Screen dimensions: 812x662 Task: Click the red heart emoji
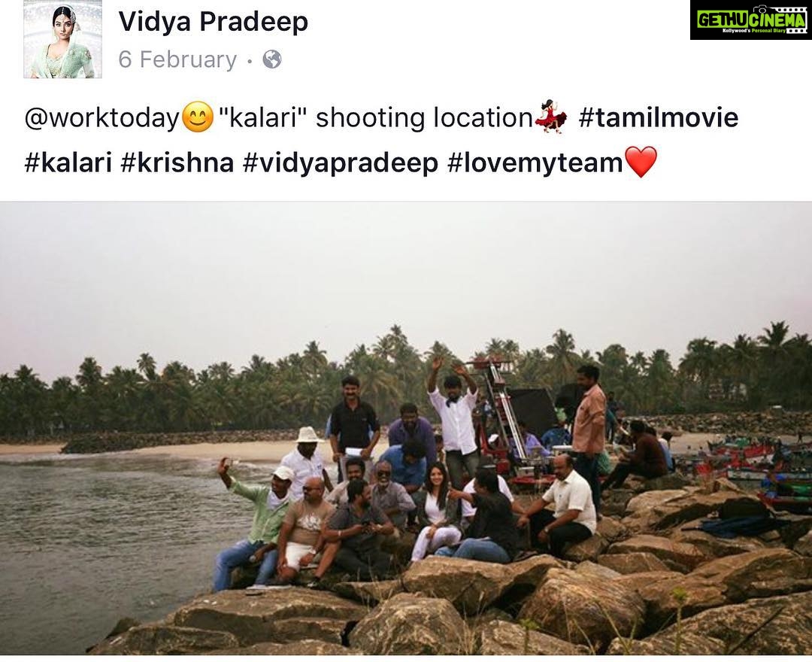(641, 162)
